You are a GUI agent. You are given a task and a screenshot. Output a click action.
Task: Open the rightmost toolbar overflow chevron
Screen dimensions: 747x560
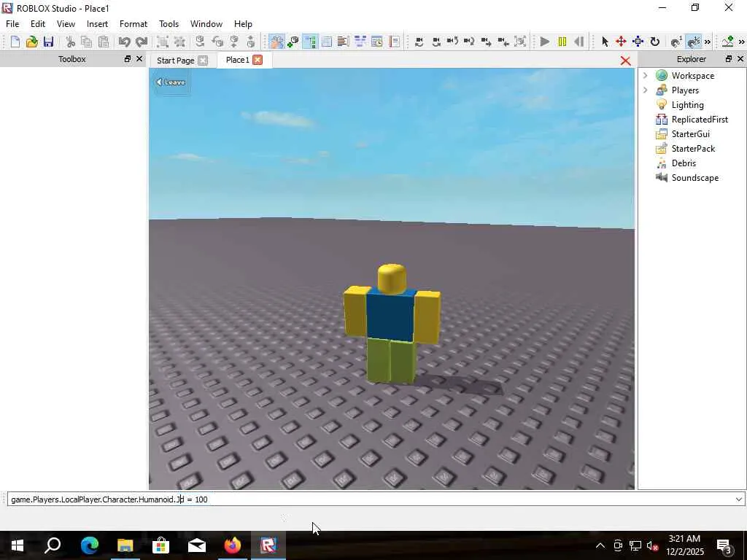pyautogui.click(x=741, y=42)
